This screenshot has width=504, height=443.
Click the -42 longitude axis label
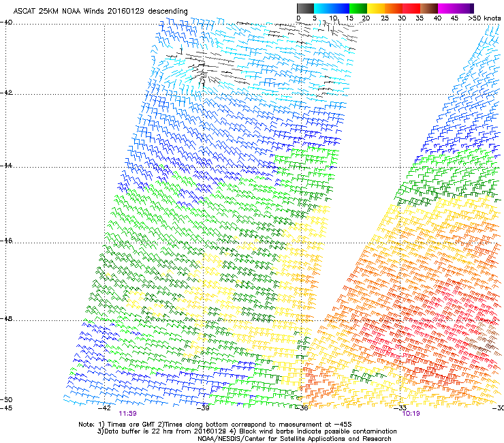tap(104, 408)
